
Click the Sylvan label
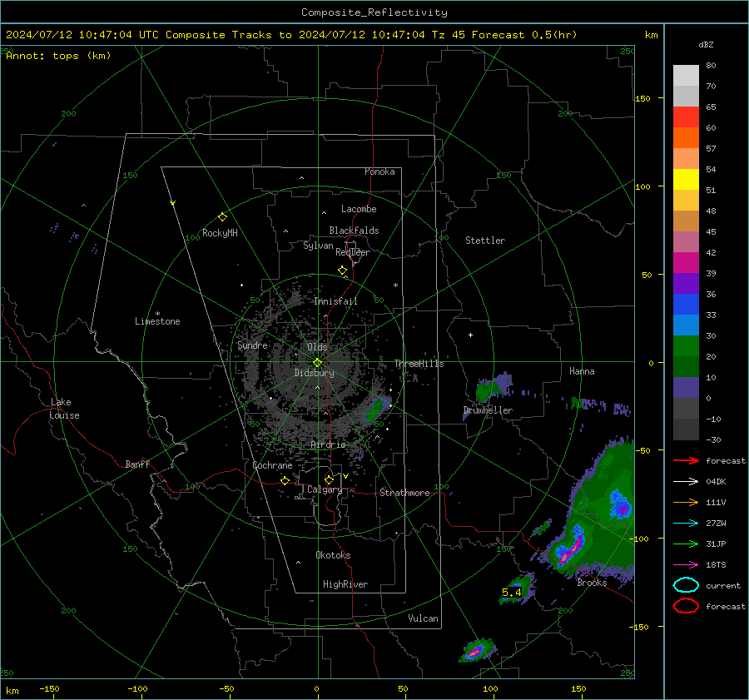click(318, 246)
